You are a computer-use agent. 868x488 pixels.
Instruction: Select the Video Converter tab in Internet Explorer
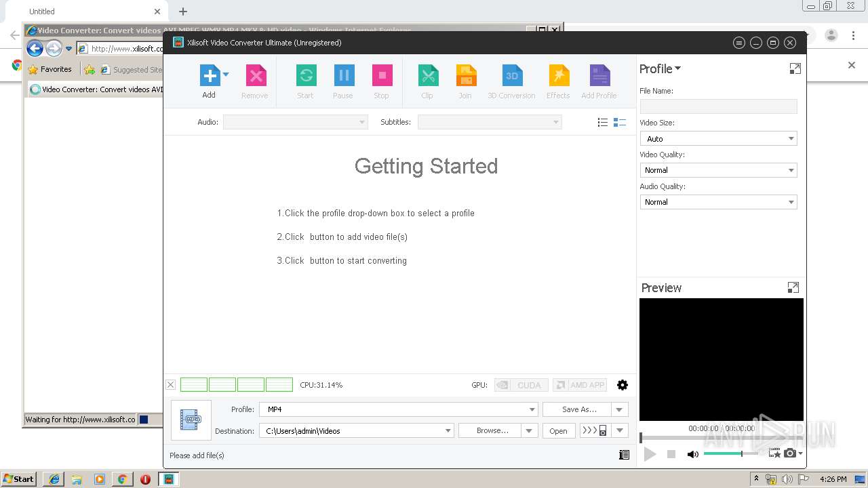[x=96, y=89]
